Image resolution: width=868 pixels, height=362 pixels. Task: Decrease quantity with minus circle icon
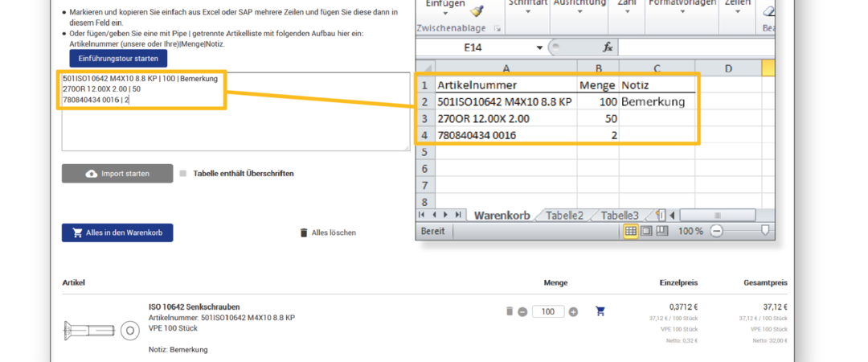click(x=522, y=312)
